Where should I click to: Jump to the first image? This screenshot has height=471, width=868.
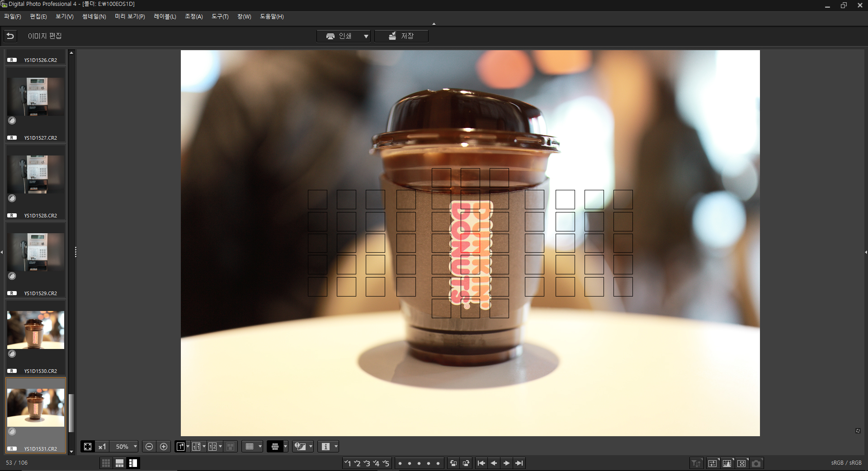pos(481,463)
